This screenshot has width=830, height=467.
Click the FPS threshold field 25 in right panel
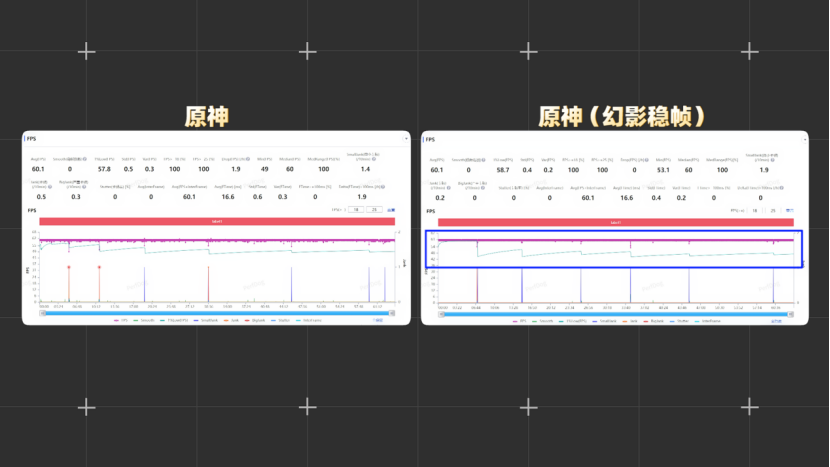773,211
